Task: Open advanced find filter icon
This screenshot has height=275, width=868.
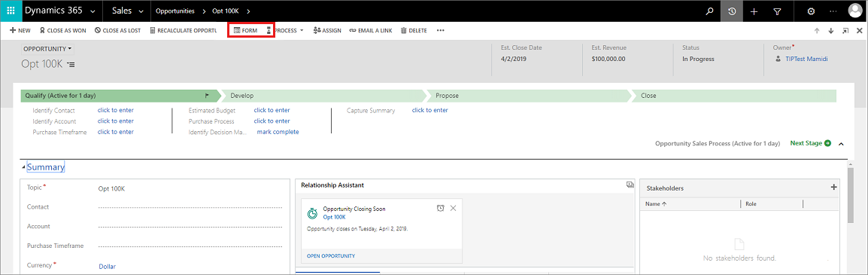Action: click(777, 11)
